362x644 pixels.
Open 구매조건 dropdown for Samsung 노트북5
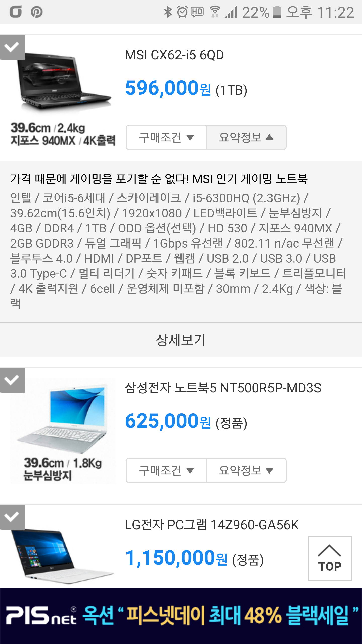166,470
